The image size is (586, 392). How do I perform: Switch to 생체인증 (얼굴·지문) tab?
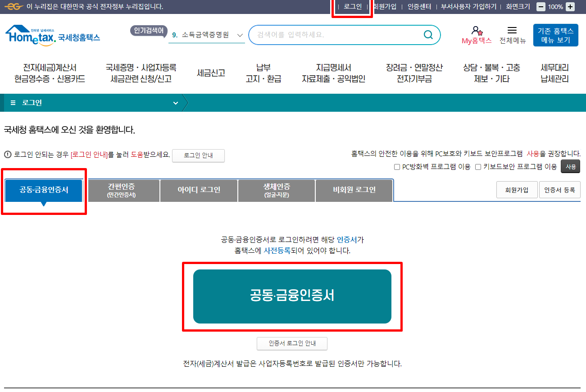click(277, 190)
